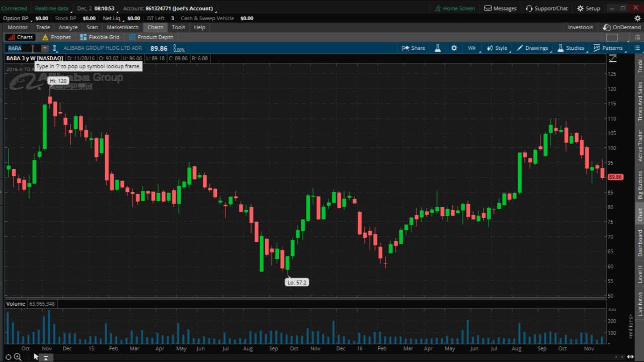Go to the Trade tab

43,27
